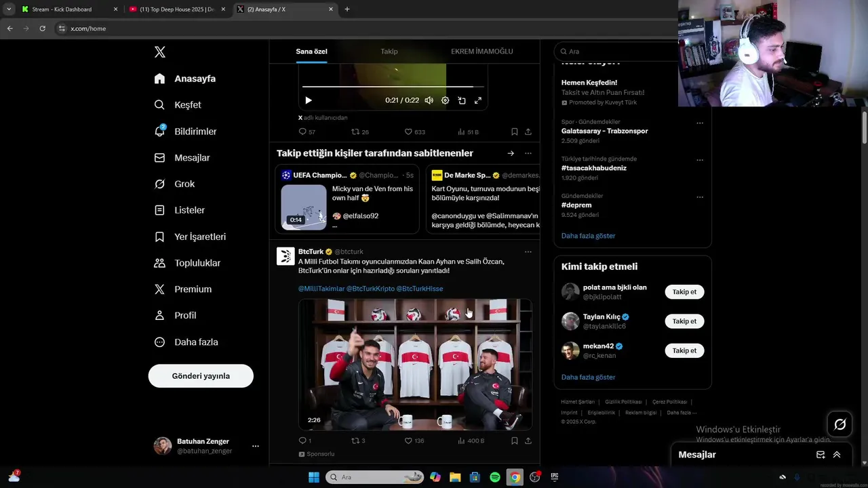This screenshot has width=868, height=488.
Task: Open video settings gear
Action: [x=446, y=100]
